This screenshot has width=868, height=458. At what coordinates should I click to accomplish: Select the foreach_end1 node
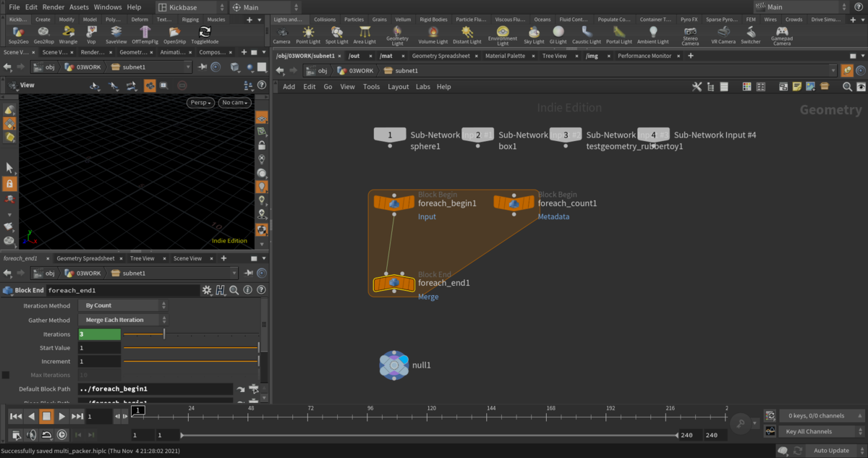pos(394,283)
